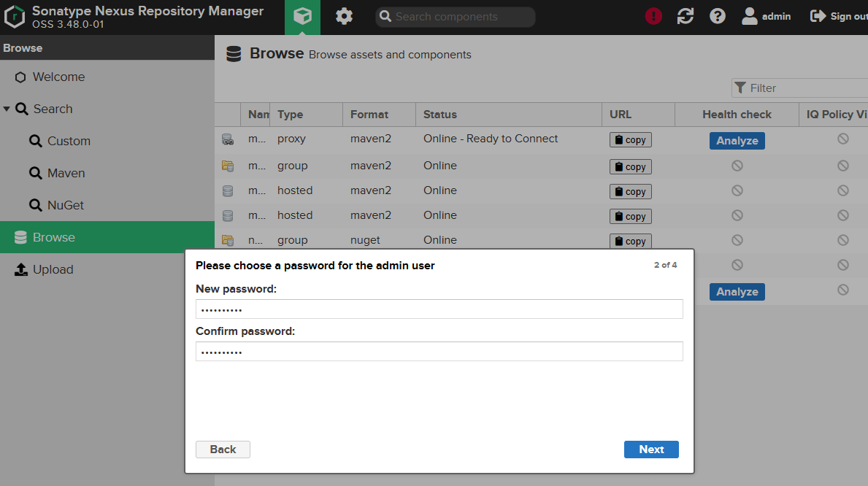Viewport: 868px width, 486px height.
Task: Click IQ policy disabled icon for nuget group
Action: [x=842, y=240]
